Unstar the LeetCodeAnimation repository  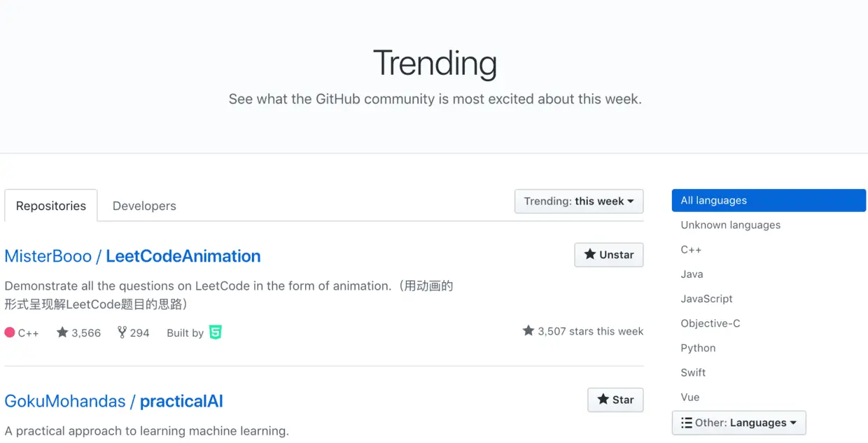[609, 255]
